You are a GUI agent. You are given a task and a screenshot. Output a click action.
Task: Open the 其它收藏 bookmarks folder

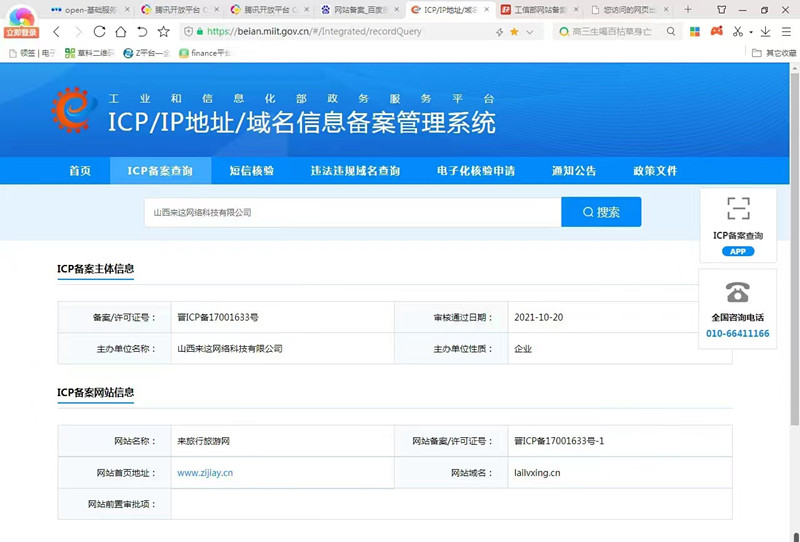pyautogui.click(x=775, y=53)
